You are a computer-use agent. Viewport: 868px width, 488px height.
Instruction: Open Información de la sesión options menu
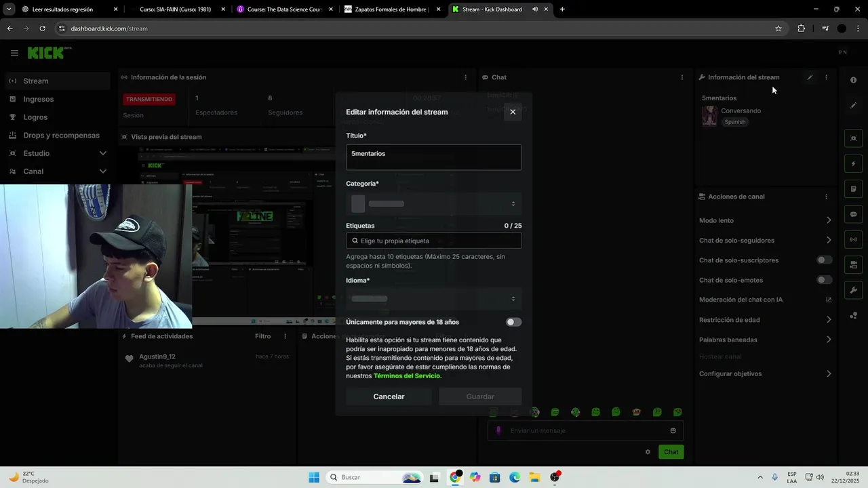pos(465,77)
